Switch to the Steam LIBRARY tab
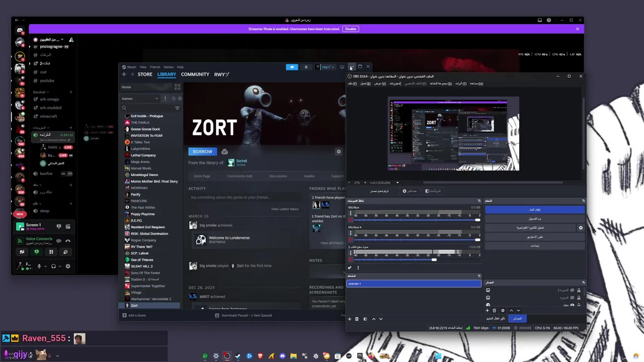This screenshot has height=362, width=644. (x=167, y=74)
